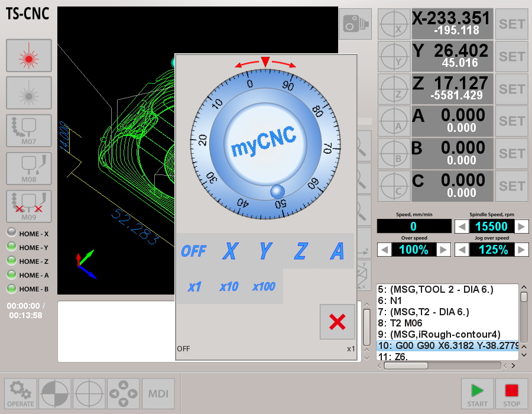Click the myCNC jog wheel dial
Viewport: 532px width, 414px height.
pos(265,144)
